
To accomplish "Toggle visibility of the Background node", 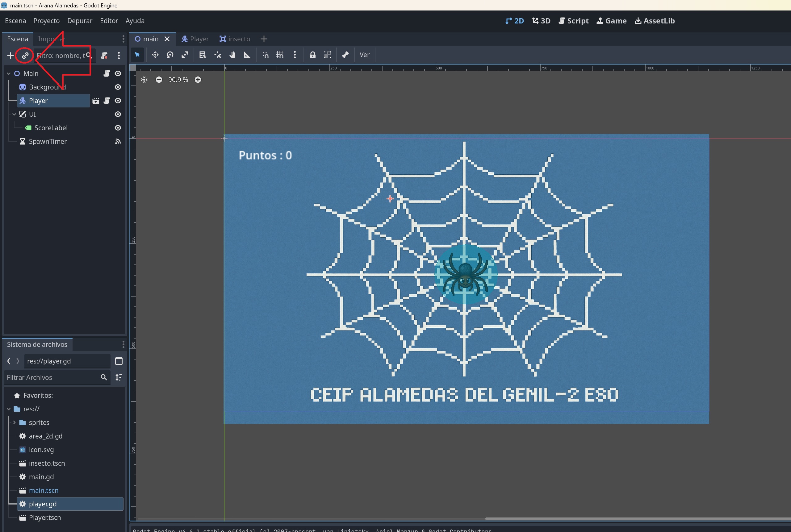I will click(x=117, y=87).
